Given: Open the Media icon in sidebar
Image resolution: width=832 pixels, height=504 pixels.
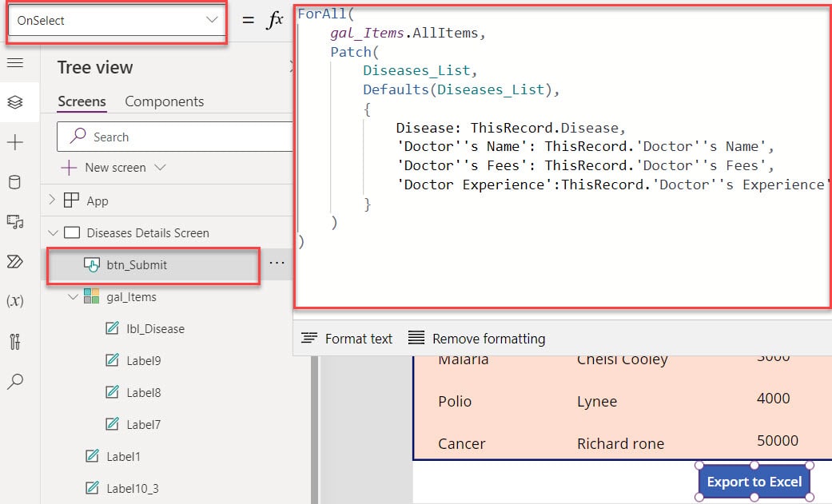Looking at the screenshot, I should [15, 222].
